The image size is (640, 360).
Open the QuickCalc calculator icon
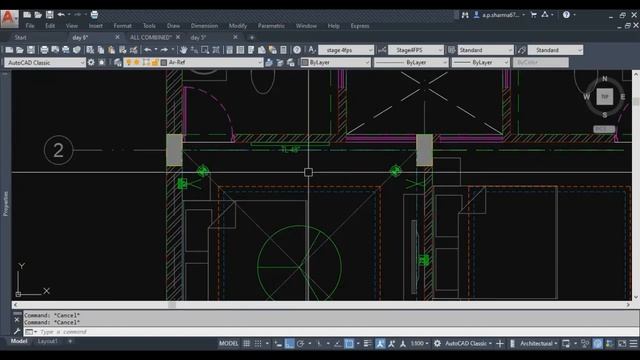point(283,50)
